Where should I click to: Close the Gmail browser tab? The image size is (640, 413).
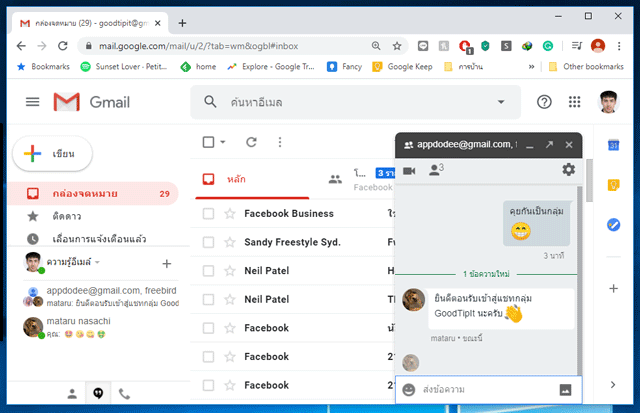coord(158,23)
